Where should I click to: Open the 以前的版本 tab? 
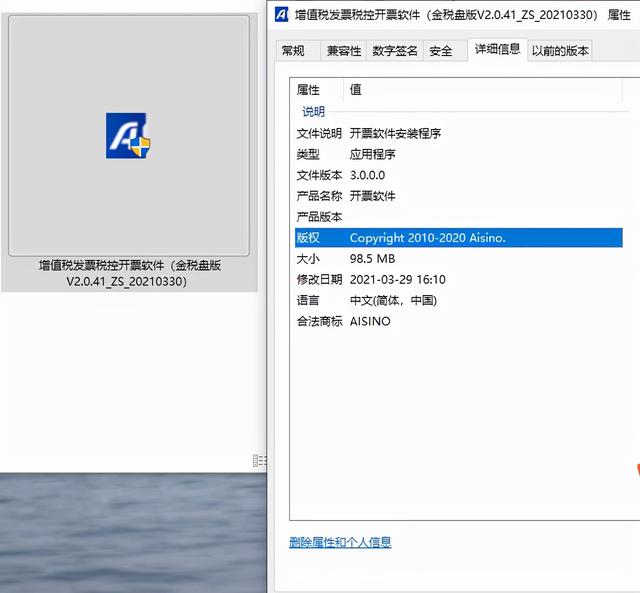point(560,51)
